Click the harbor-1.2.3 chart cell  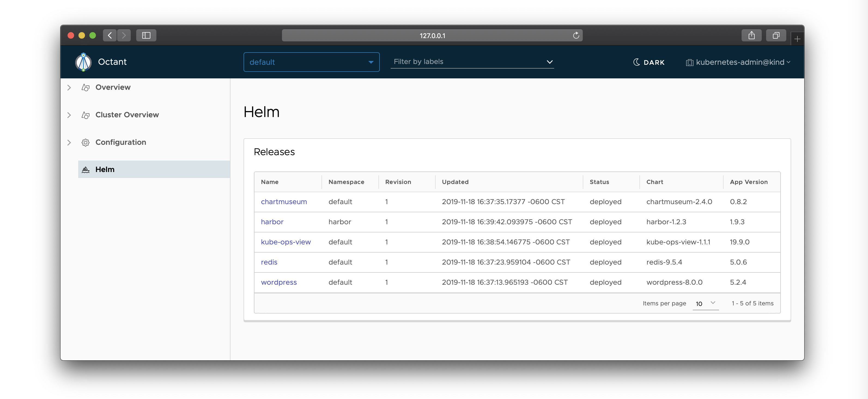[x=666, y=222]
